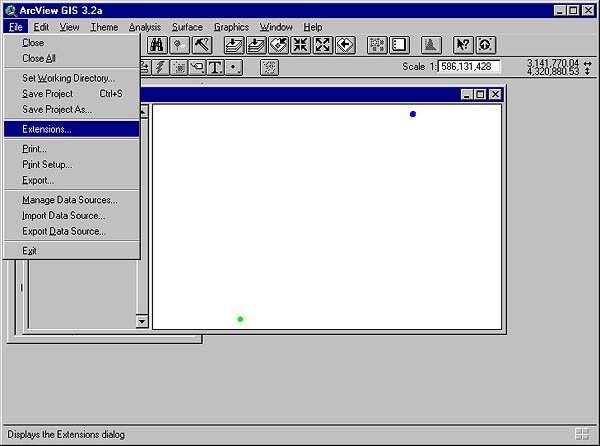The image size is (600, 446).
Task: Click the circled up-arrow toolbar button
Action: tap(486, 45)
